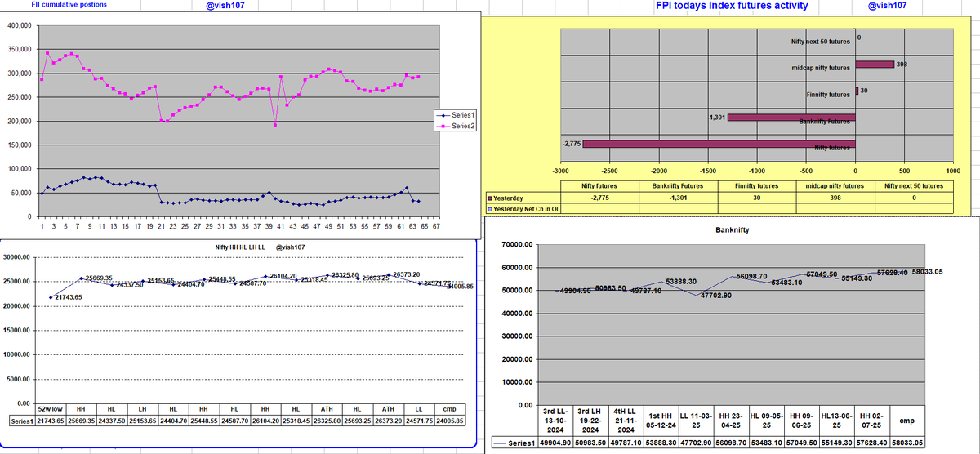
Task: Click the 'LL' header in Nifty table
Action: click(418, 408)
